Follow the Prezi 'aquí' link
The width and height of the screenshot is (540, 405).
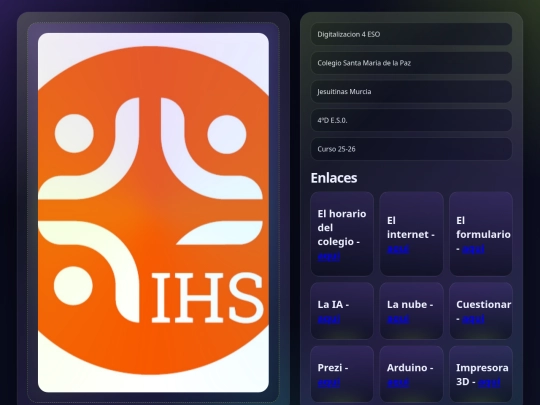point(329,383)
